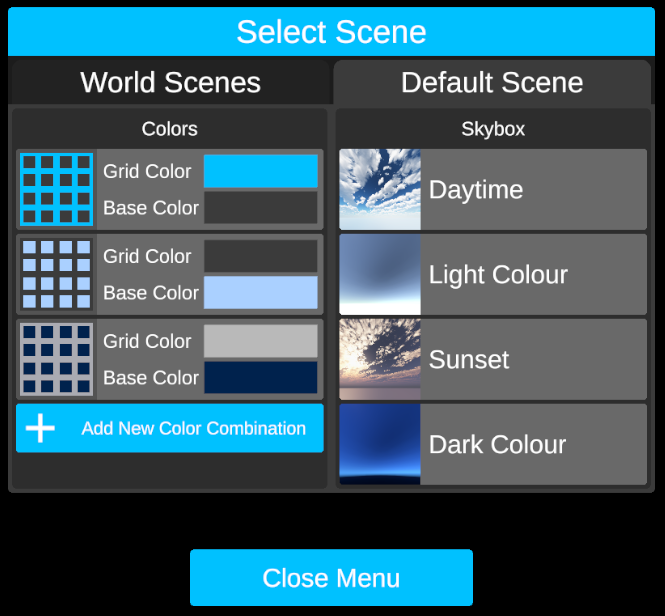Screen dimensions: 665x616
Task: Switch to the Default Scene tab
Action: click(492, 82)
